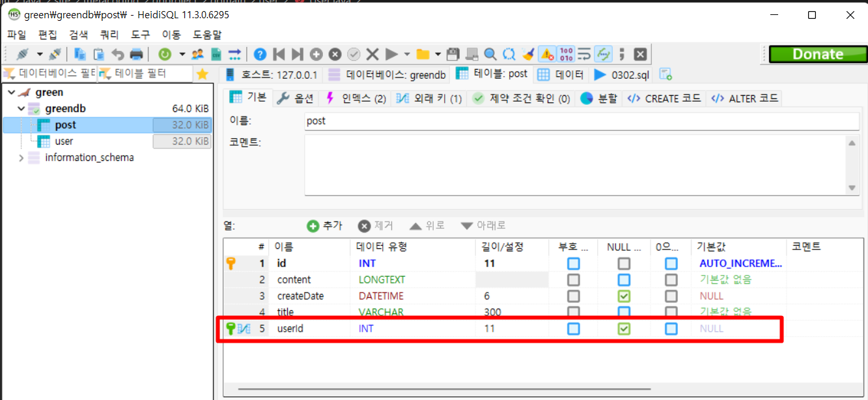Screen dimensions: 868x400
Task: Click the print icon
Action: (x=136, y=54)
